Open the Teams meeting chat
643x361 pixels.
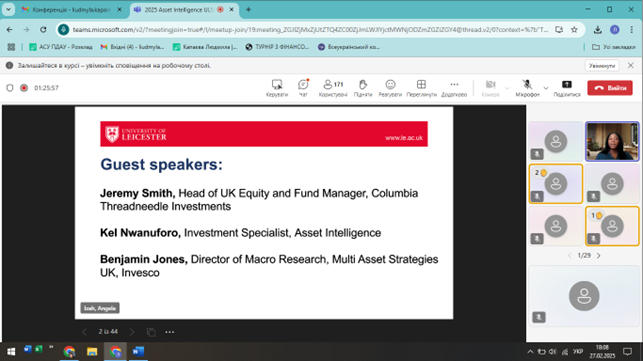tap(303, 88)
